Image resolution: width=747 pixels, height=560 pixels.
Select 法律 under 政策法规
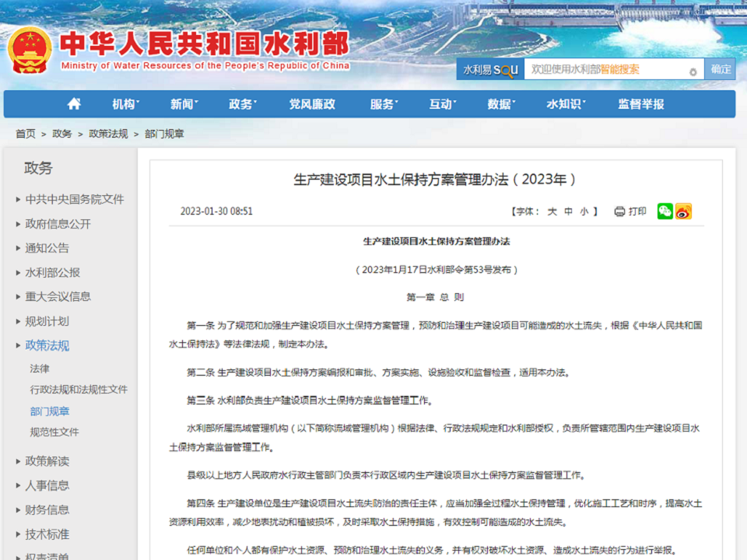[40, 368]
